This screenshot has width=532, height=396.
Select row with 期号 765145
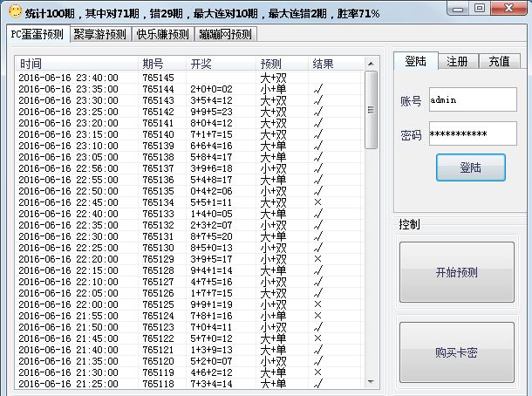coord(189,78)
